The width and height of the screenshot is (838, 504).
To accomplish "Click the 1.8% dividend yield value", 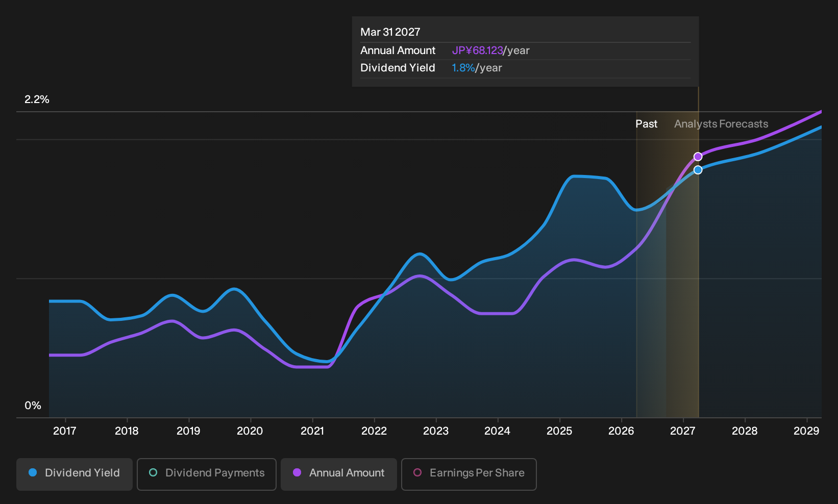I will [463, 68].
